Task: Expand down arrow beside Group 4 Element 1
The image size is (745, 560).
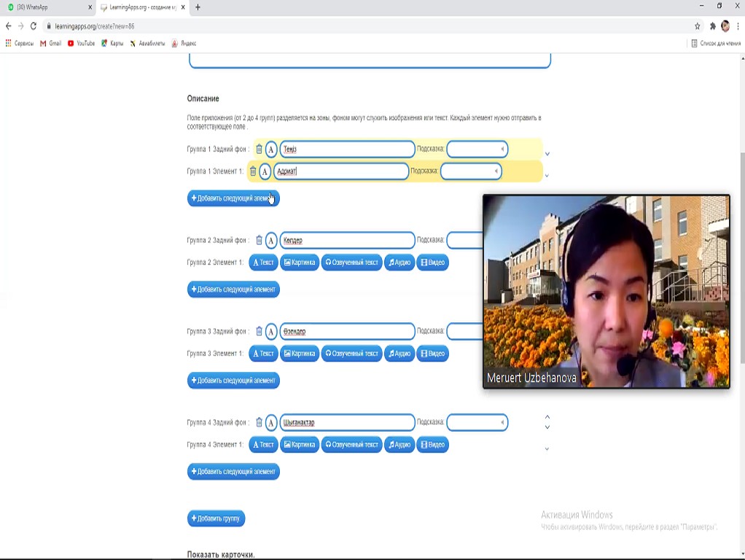Action: (x=547, y=449)
